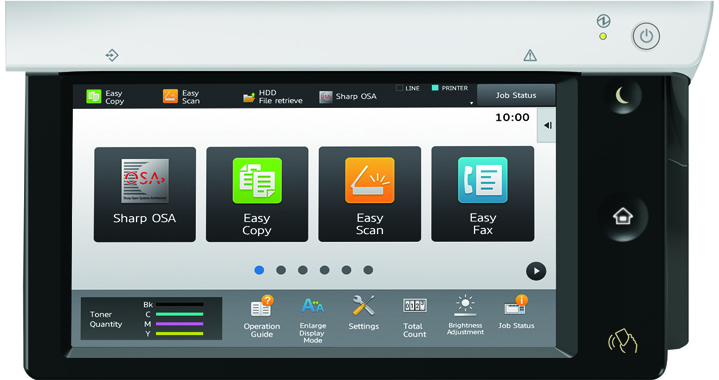Open Job Status icon in bottom bar
This screenshot has height=380, width=719.
coord(516,313)
